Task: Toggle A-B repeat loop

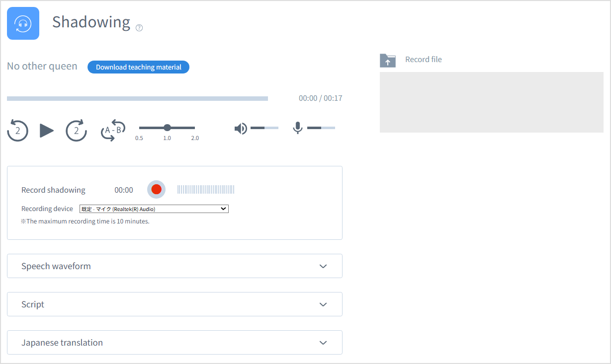Action: click(x=113, y=131)
